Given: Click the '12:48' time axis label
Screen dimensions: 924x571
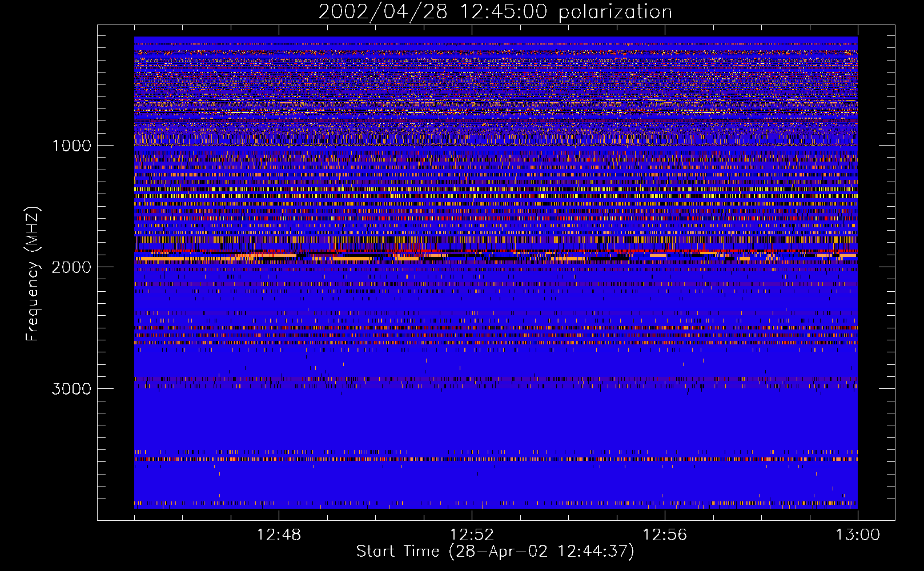Looking at the screenshot, I should (x=279, y=535).
